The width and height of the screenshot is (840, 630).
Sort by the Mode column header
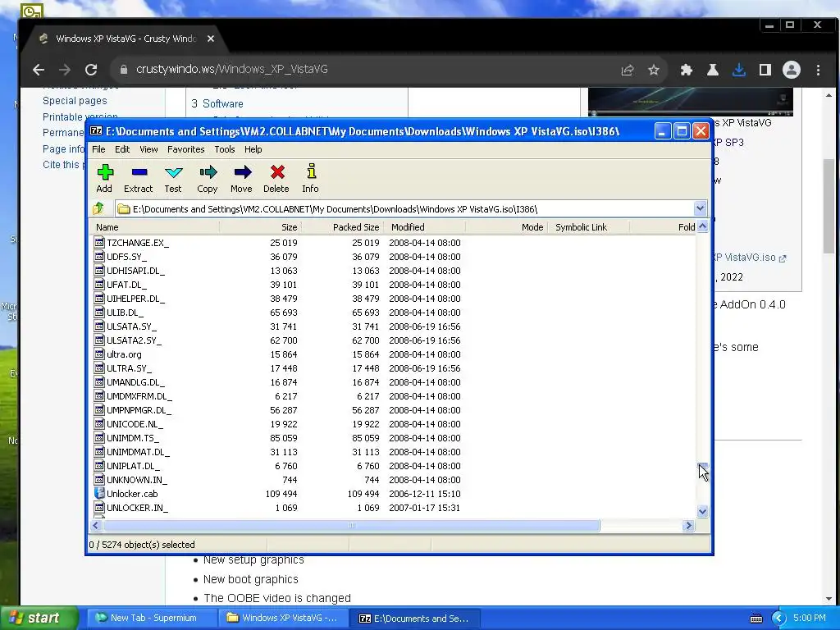click(506, 227)
